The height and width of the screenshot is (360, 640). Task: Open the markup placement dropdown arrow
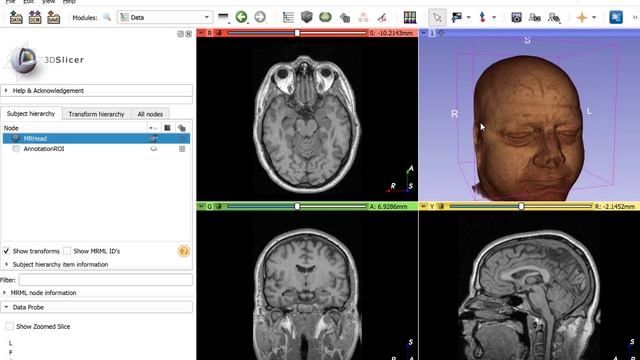tap(494, 18)
